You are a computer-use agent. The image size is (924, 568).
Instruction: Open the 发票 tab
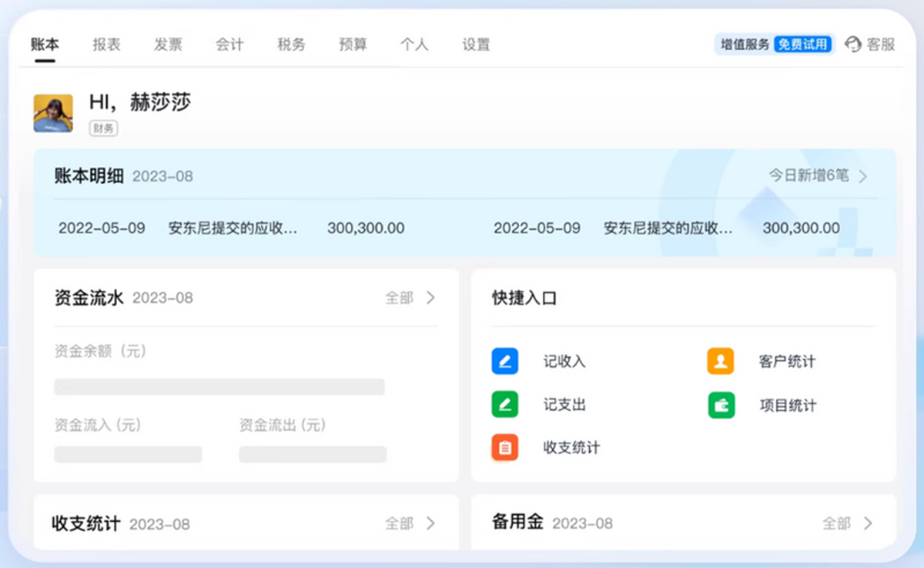click(x=168, y=45)
